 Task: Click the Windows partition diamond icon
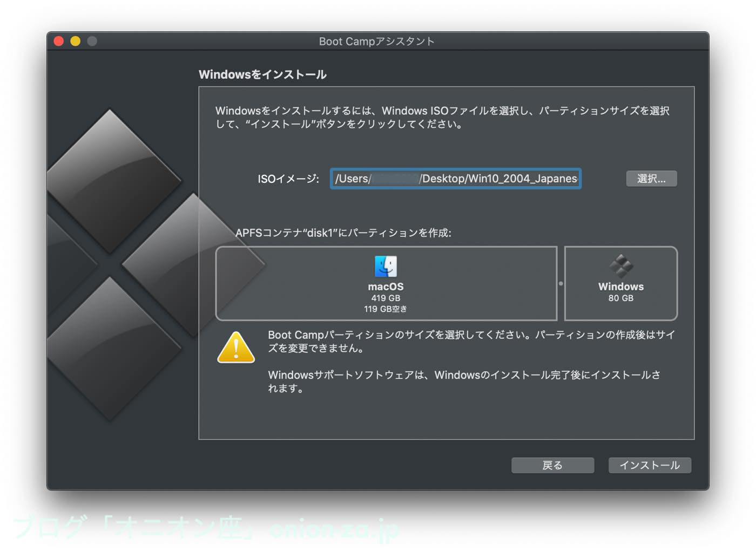621,265
